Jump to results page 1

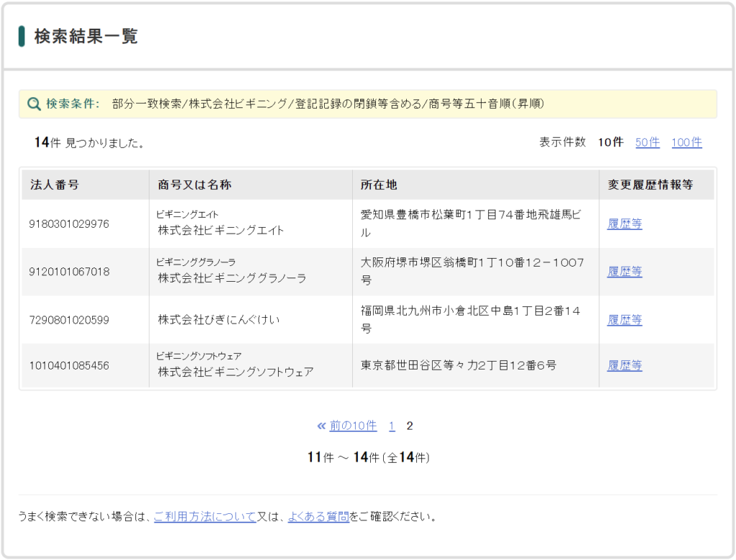[392, 426]
